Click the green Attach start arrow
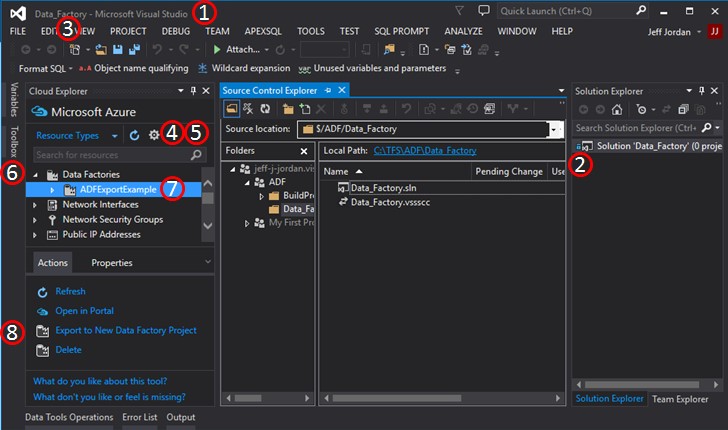The width and height of the screenshot is (728, 430). (x=217, y=49)
